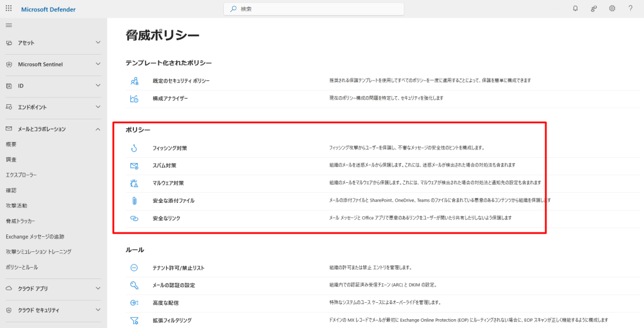Viewport: 644px width, 328px height.
Task: Click the help question mark icon
Action: (x=630, y=9)
